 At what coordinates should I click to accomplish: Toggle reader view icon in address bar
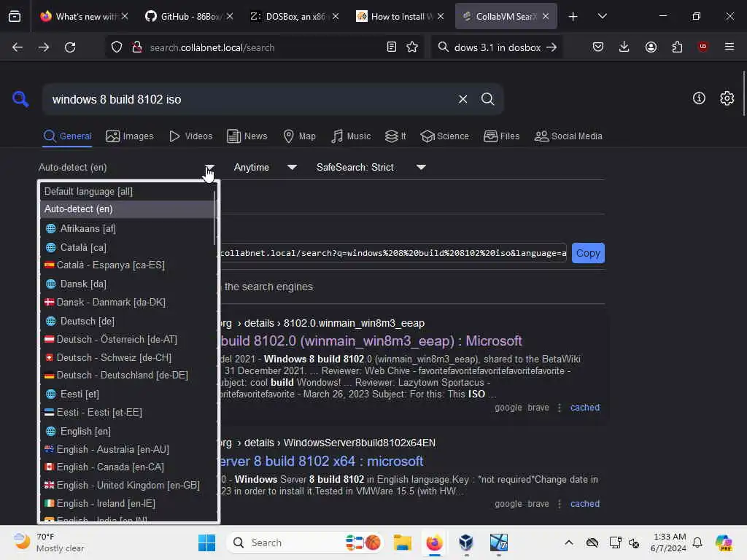point(392,47)
